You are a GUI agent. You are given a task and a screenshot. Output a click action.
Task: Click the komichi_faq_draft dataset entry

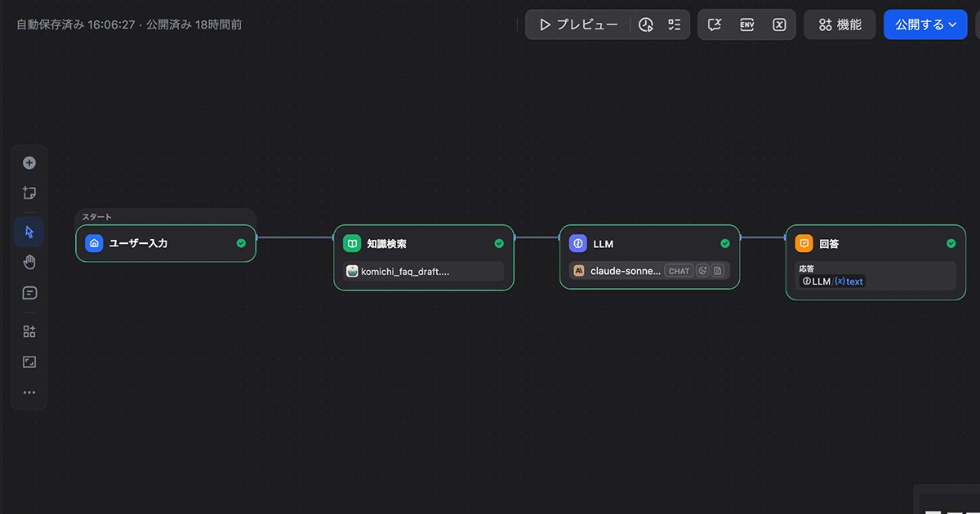click(x=424, y=272)
